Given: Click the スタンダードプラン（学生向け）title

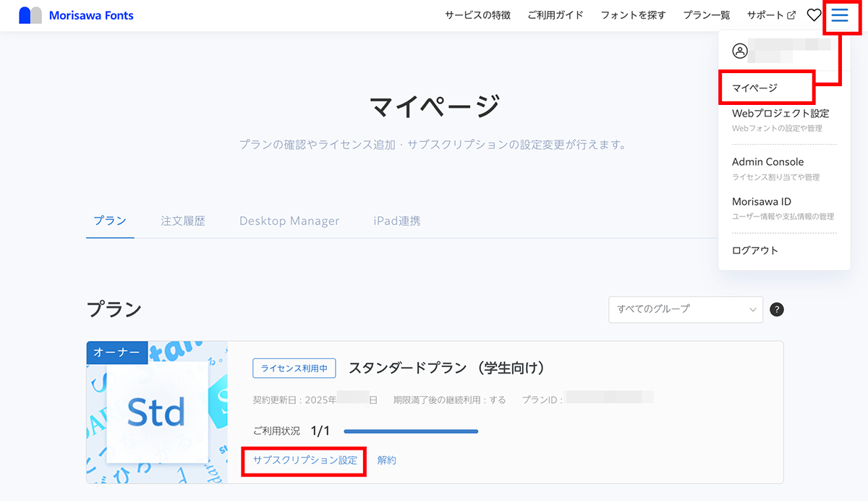Looking at the screenshot, I should pyautogui.click(x=446, y=368).
